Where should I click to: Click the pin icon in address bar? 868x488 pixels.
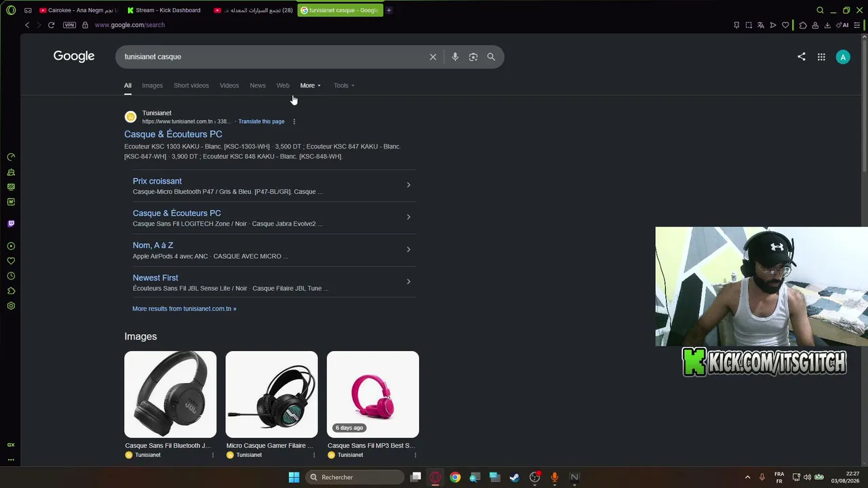pos(736,25)
